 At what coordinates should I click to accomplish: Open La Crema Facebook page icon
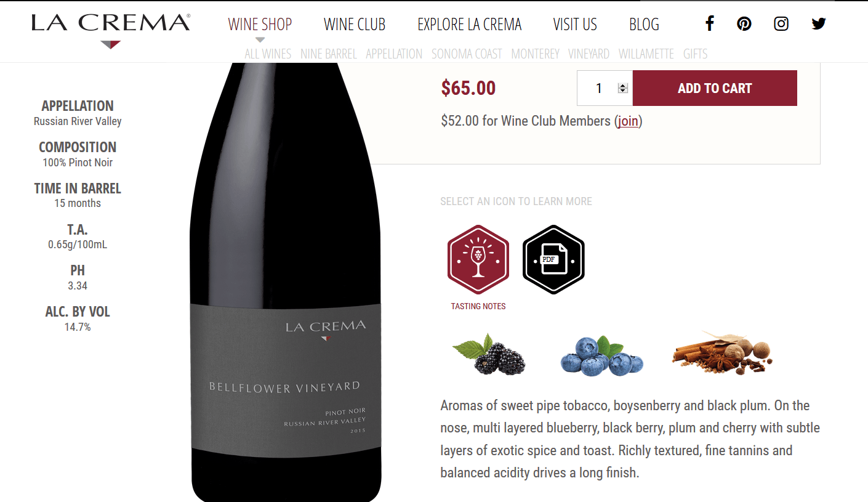coord(710,24)
